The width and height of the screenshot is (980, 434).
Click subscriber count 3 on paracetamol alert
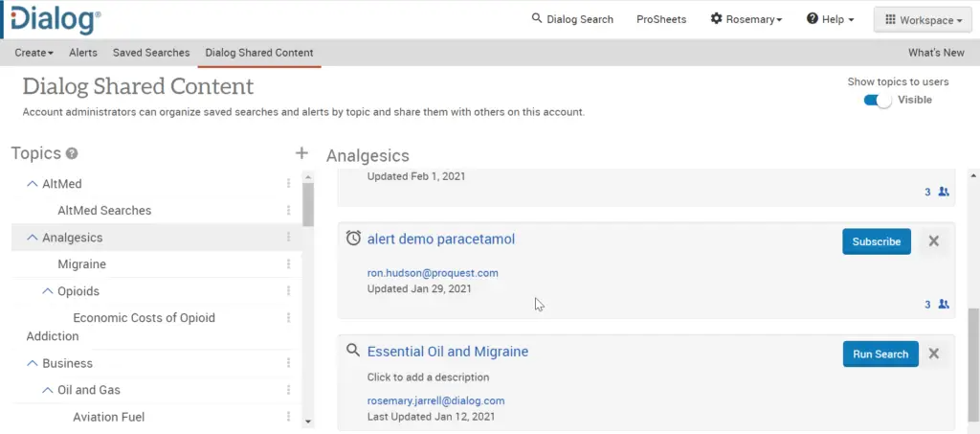tap(927, 305)
